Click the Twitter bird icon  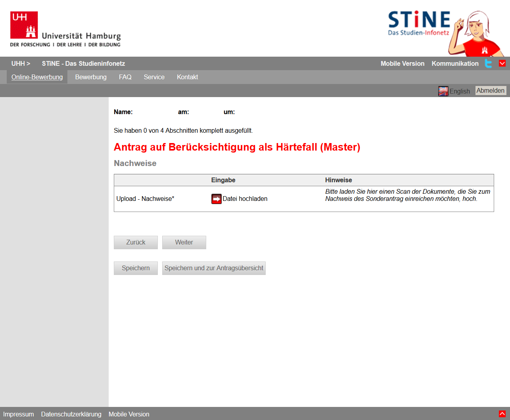point(488,63)
